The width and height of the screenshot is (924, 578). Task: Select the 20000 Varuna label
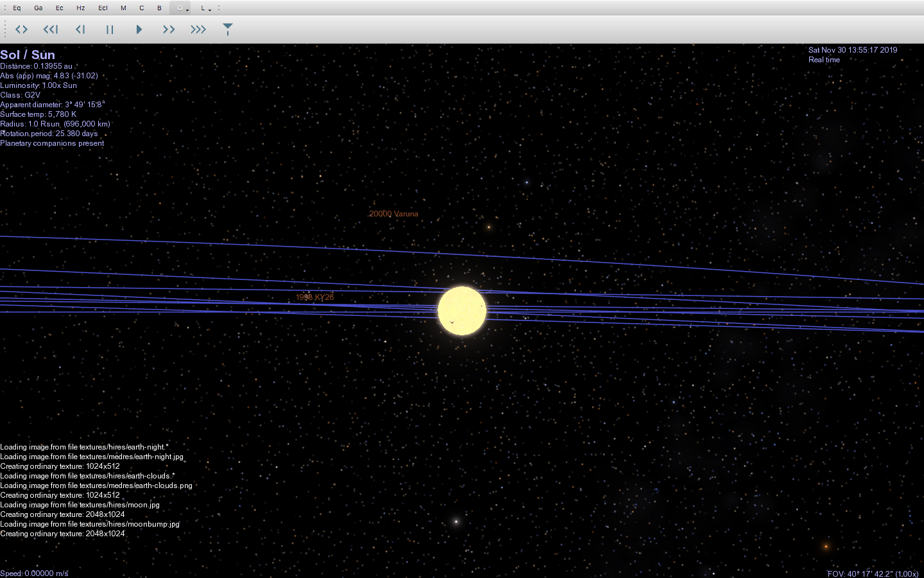coord(393,213)
